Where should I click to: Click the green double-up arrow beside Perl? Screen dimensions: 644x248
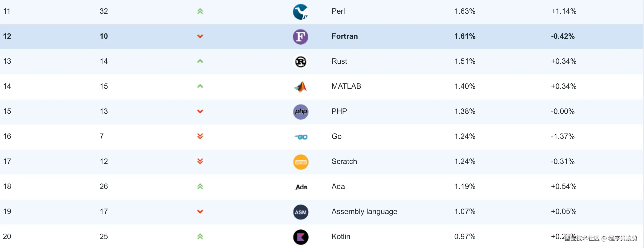(x=200, y=11)
